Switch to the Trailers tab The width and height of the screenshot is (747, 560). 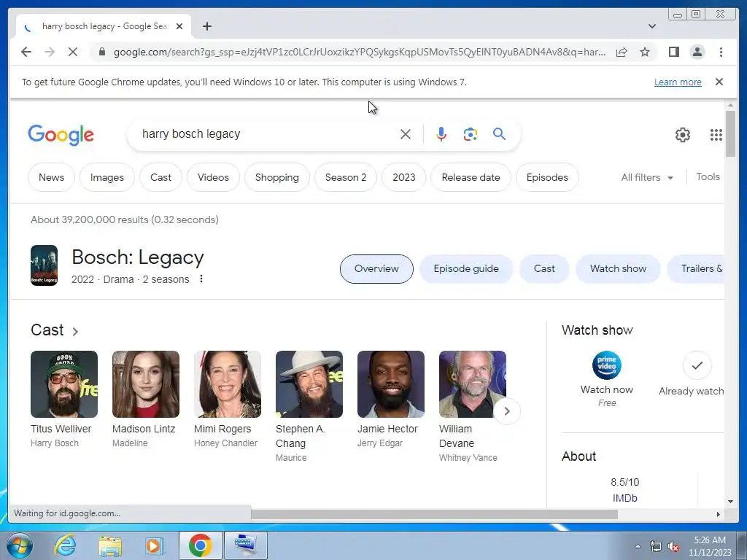pos(696,268)
